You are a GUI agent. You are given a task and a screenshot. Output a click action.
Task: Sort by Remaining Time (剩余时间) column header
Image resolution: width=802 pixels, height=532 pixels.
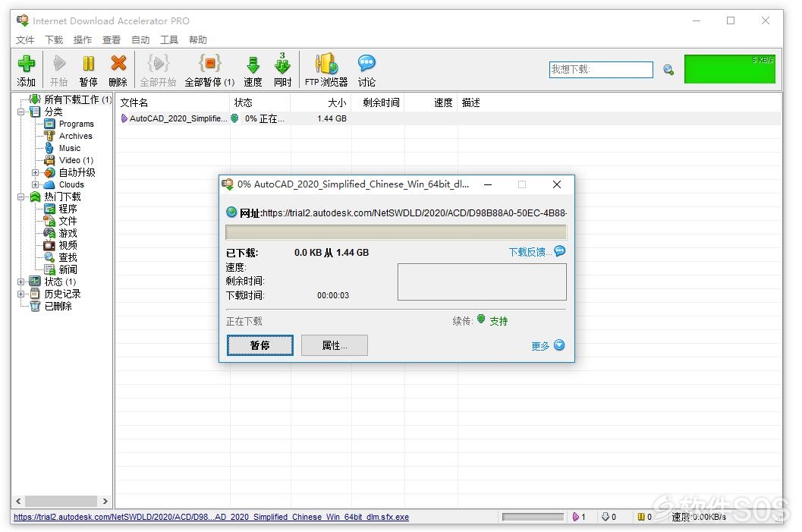[x=378, y=102]
